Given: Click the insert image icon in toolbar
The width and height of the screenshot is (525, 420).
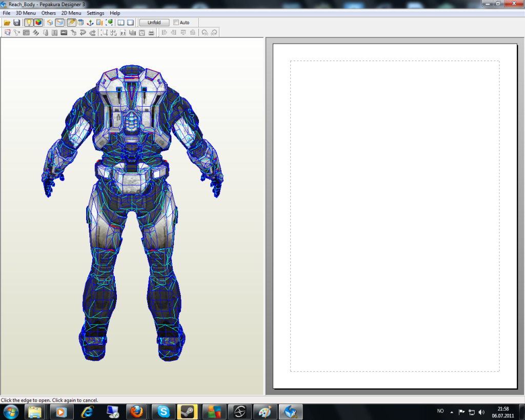Looking at the screenshot, I should (64, 32).
